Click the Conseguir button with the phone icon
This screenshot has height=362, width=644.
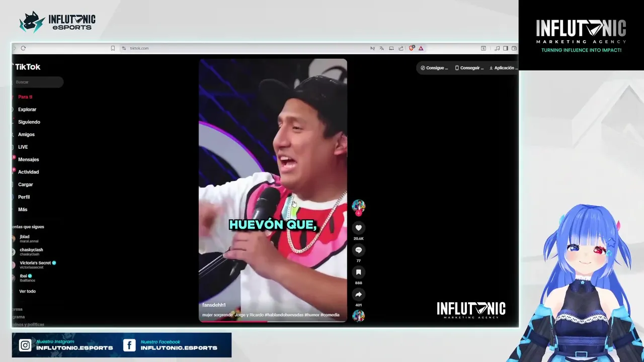[x=469, y=68]
